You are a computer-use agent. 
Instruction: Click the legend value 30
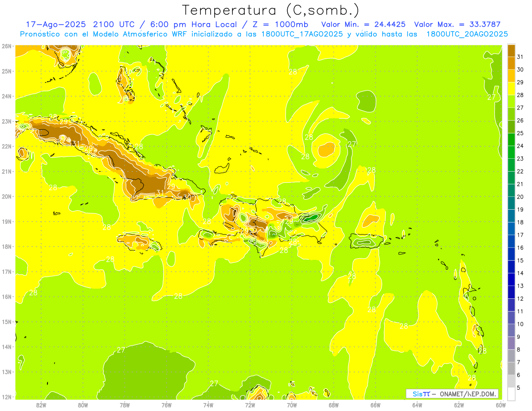(x=520, y=69)
